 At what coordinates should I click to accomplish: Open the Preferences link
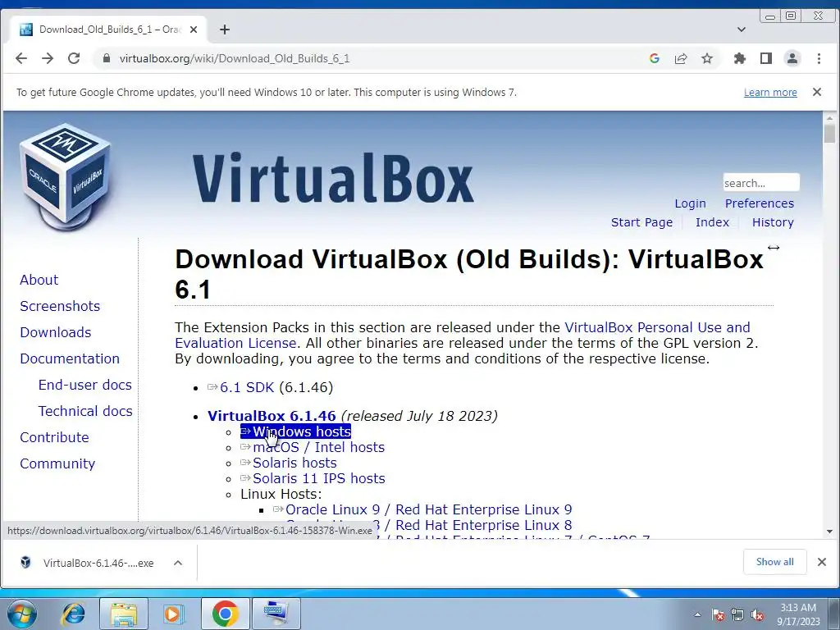point(759,203)
